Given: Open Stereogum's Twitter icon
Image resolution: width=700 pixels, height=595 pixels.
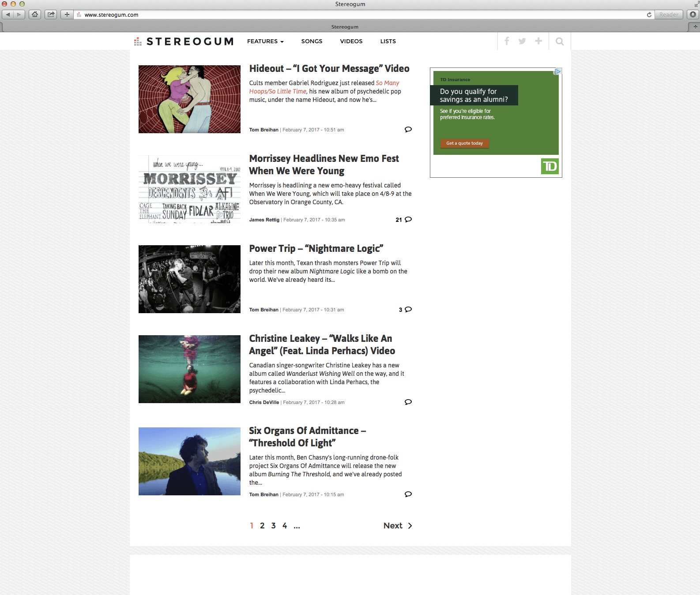Looking at the screenshot, I should click(522, 41).
